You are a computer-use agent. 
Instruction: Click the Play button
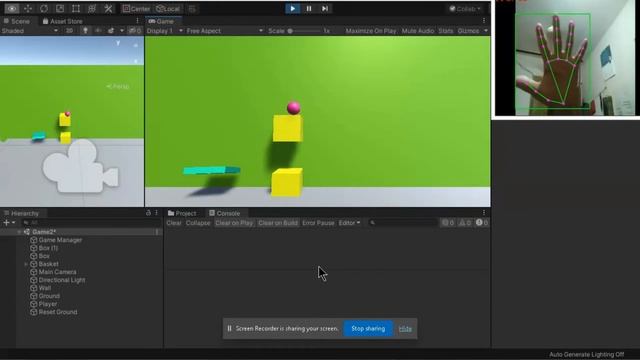[x=293, y=9]
